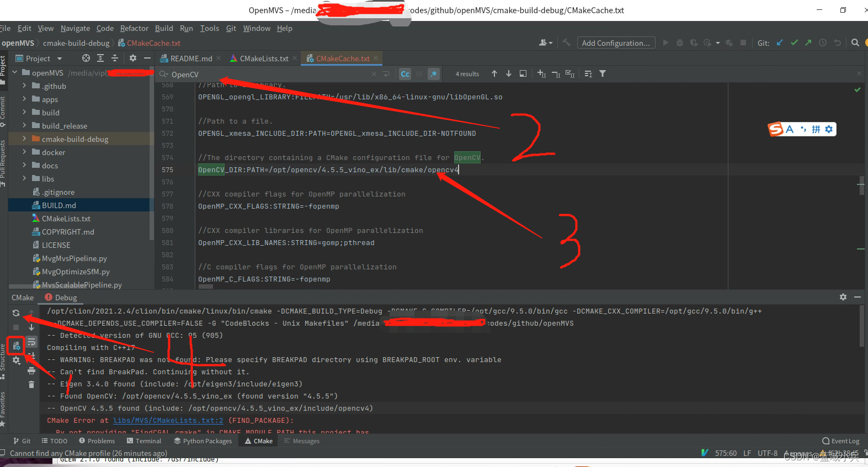This screenshot has height=467, width=868.
Task: Close the find bar
Action: (x=859, y=73)
